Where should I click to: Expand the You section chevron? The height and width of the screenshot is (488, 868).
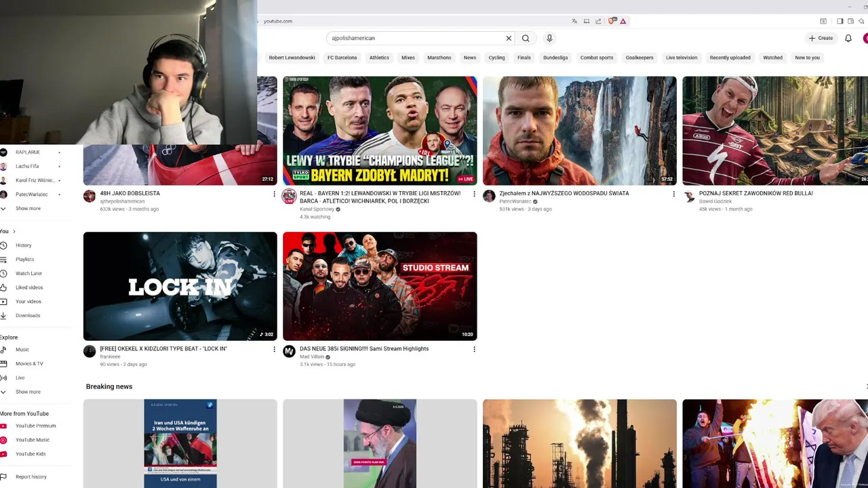click(14, 231)
